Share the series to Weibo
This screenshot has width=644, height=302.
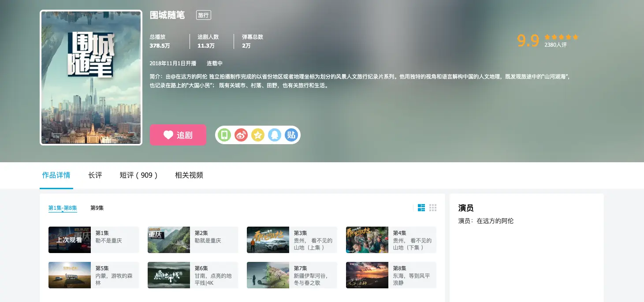point(241,135)
